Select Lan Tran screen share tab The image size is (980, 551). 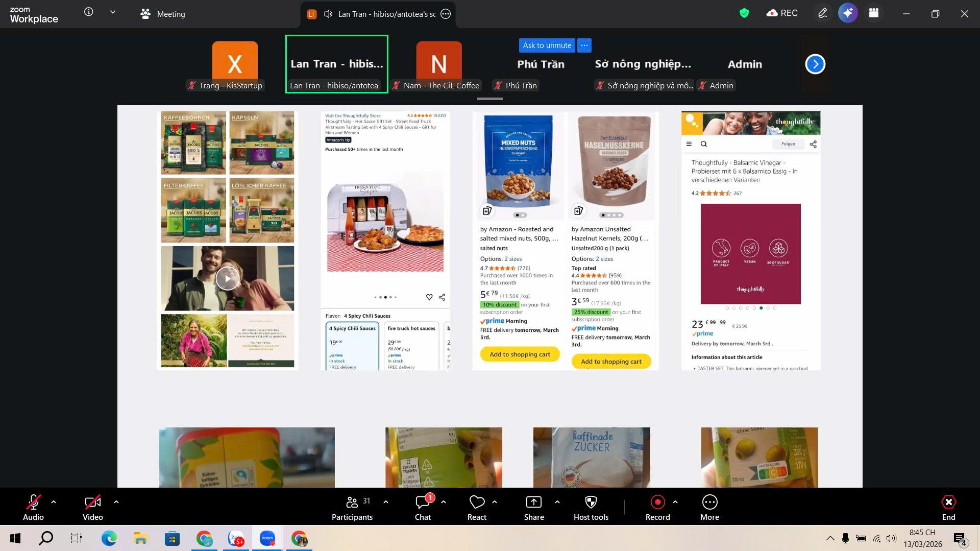[x=378, y=14]
